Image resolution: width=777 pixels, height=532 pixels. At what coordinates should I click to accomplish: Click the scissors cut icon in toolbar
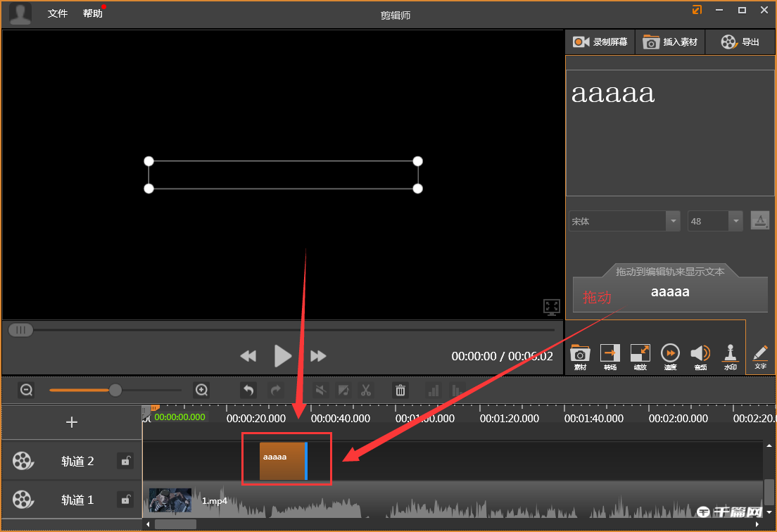[366, 390]
